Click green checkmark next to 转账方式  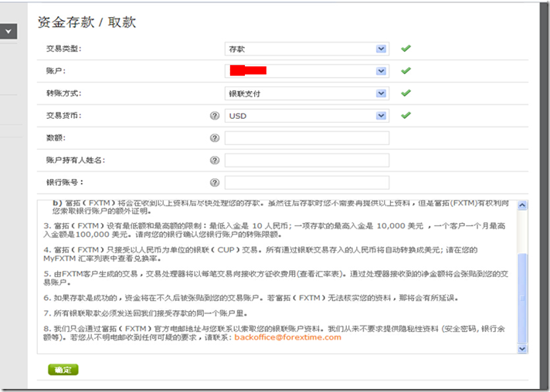click(x=406, y=93)
